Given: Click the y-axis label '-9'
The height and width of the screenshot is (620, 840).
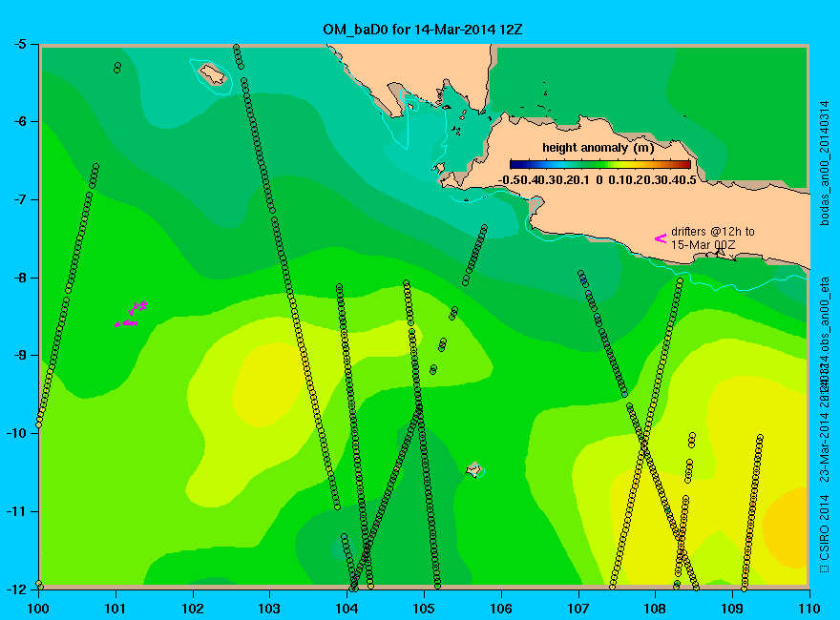Looking at the screenshot, I should pos(18,356).
